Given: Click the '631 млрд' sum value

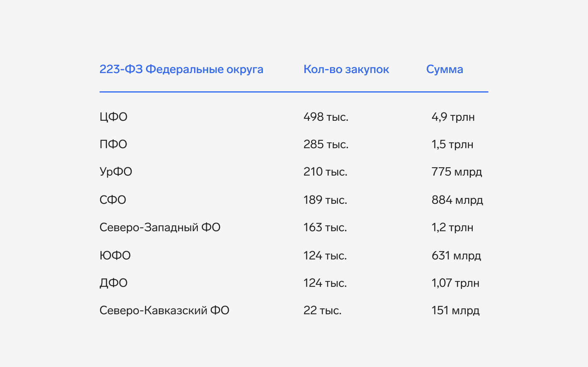Looking at the screenshot, I should tap(457, 256).
